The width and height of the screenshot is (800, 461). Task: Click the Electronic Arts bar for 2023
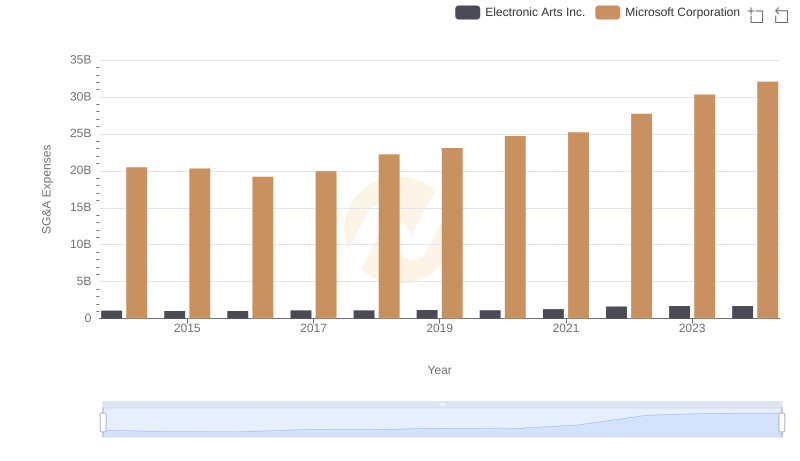(679, 312)
